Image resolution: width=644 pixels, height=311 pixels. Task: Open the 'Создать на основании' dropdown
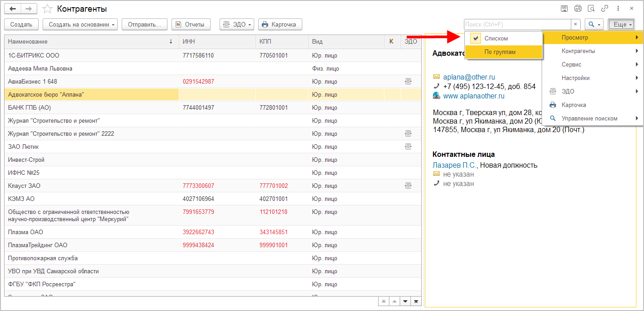80,24
